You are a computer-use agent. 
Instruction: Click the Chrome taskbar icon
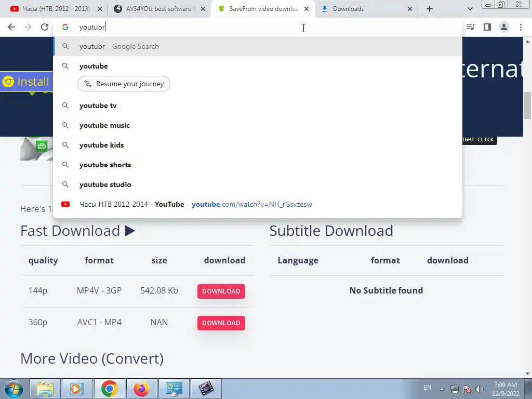click(109, 389)
